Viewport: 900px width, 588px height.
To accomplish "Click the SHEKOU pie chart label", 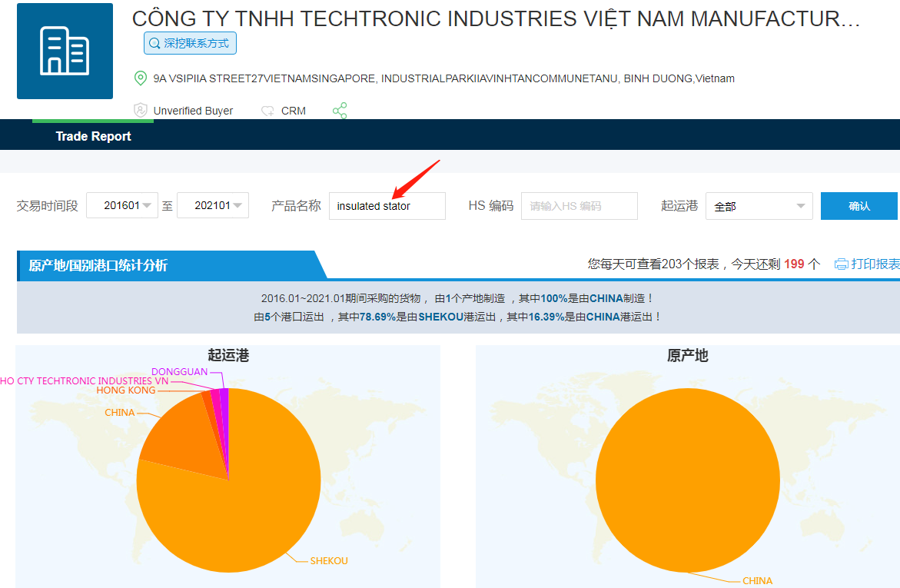I will pos(329,560).
